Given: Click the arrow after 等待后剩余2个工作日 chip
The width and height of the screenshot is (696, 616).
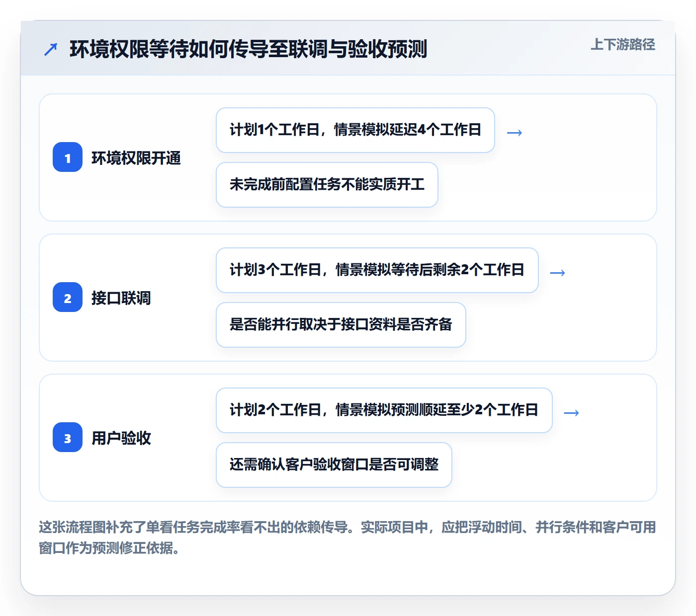Looking at the screenshot, I should click(557, 272).
